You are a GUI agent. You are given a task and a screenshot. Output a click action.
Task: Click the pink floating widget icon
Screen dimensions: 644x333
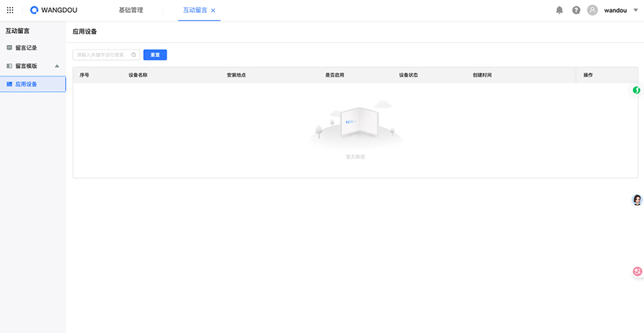pos(638,271)
